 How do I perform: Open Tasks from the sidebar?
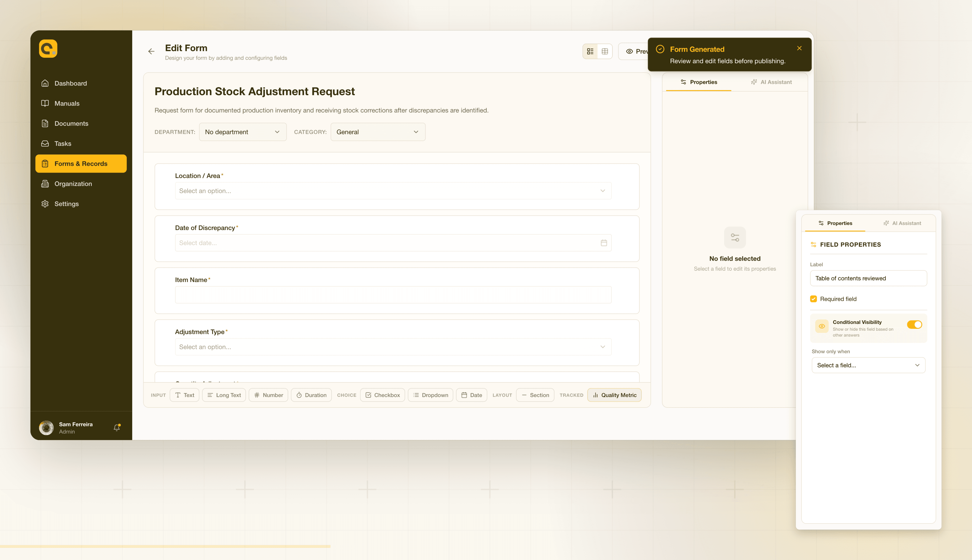(x=81, y=143)
